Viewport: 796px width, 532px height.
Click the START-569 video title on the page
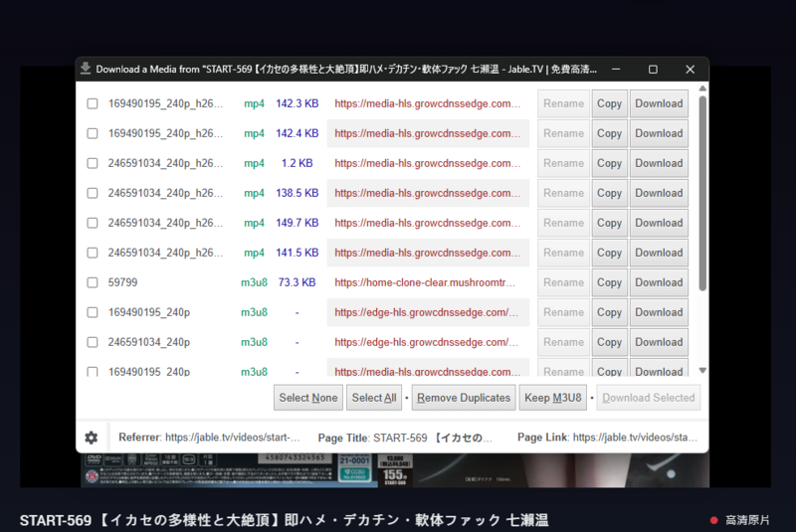pyautogui.click(x=284, y=520)
